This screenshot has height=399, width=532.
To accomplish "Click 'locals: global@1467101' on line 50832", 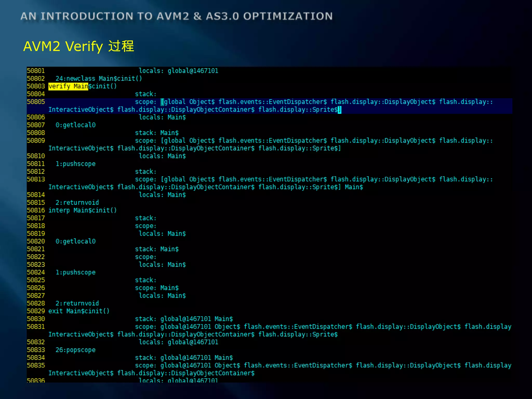I will point(178,342).
